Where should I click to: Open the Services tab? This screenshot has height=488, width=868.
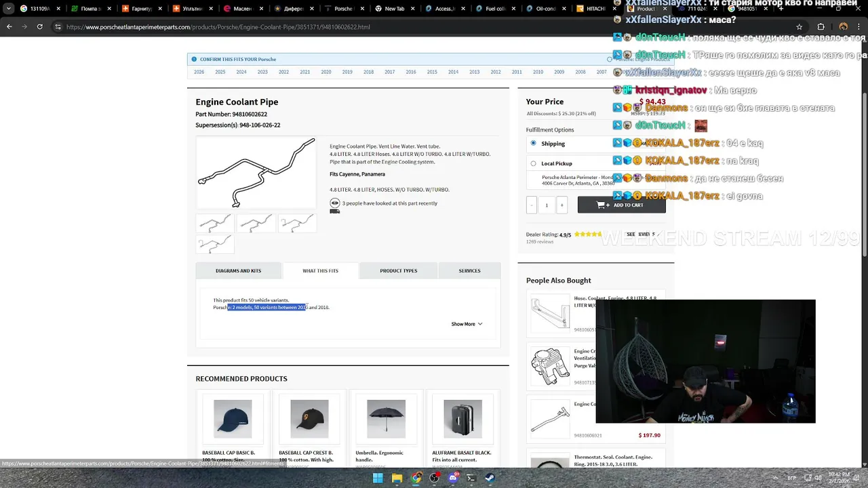coord(469,270)
